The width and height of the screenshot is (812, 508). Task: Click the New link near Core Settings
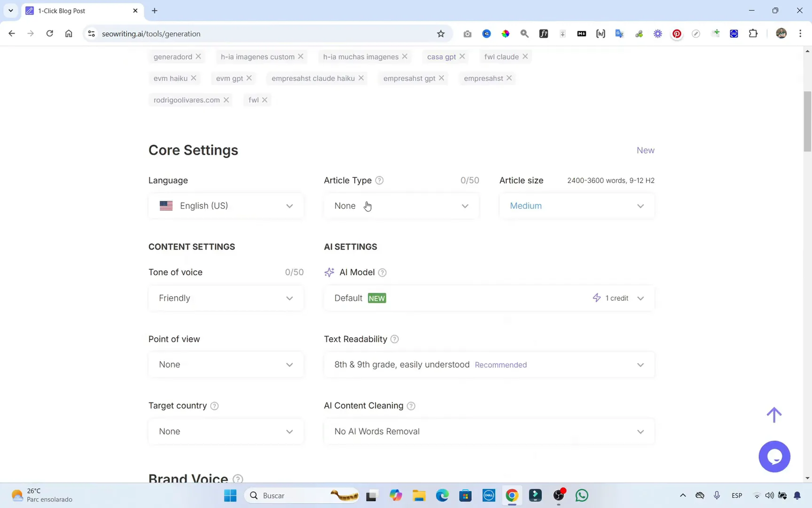click(x=645, y=150)
